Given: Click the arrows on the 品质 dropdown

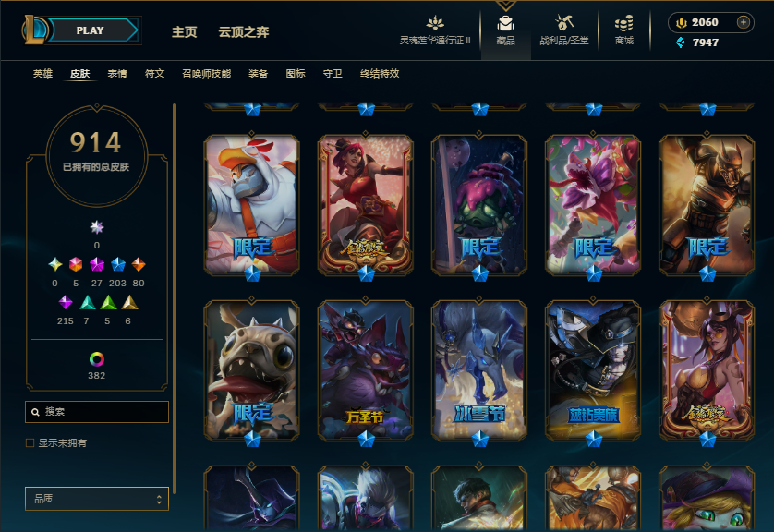Looking at the screenshot, I should pos(159,499).
